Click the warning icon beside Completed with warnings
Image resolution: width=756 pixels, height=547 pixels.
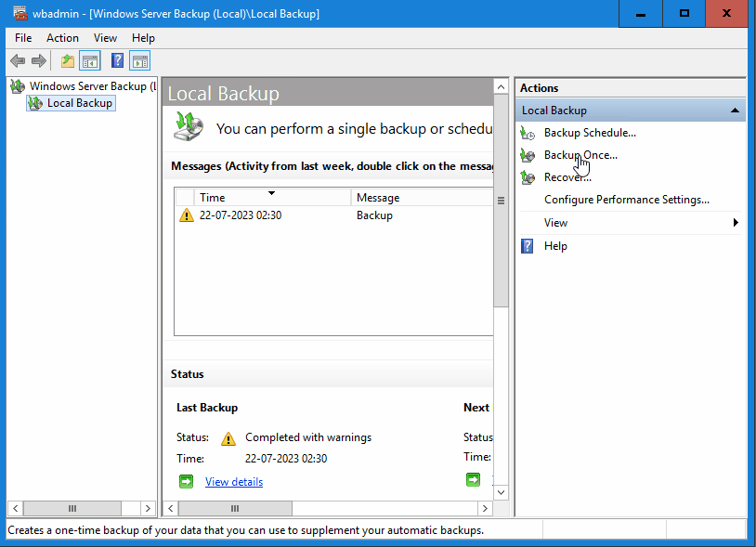(228, 438)
